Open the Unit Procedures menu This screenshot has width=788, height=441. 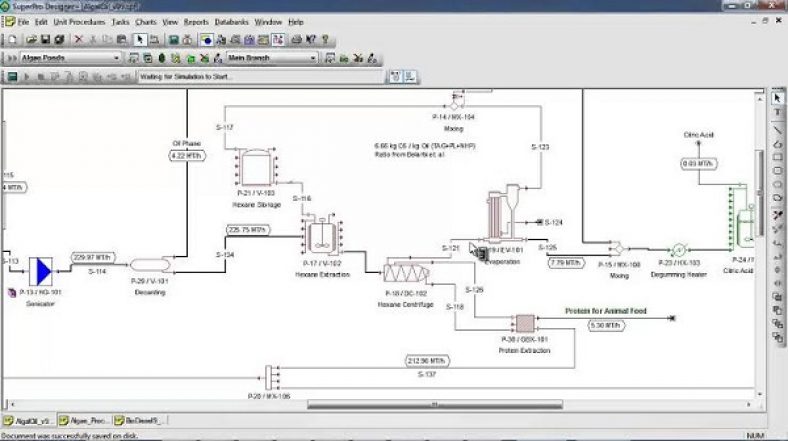click(x=79, y=22)
